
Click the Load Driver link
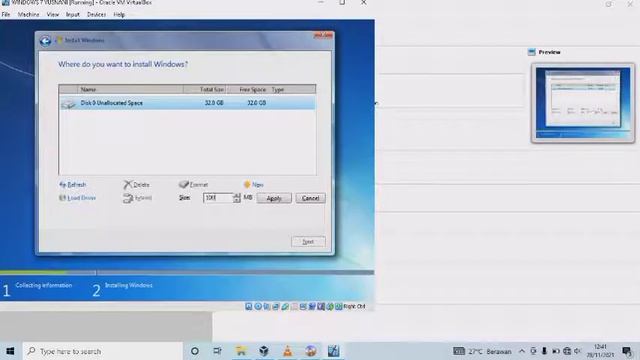coord(78,198)
